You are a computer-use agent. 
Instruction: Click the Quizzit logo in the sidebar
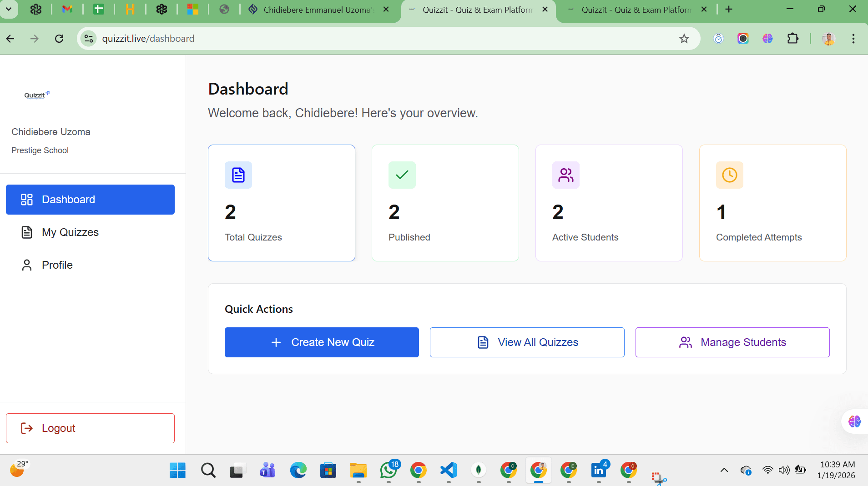click(36, 95)
